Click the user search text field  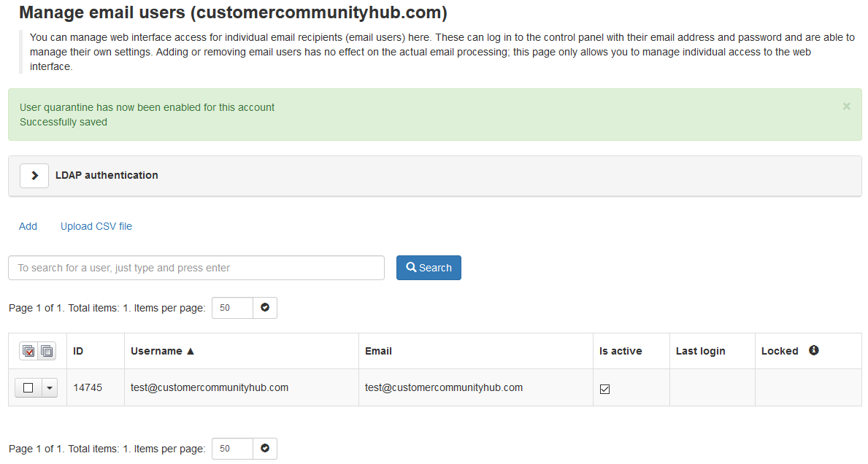(x=196, y=268)
